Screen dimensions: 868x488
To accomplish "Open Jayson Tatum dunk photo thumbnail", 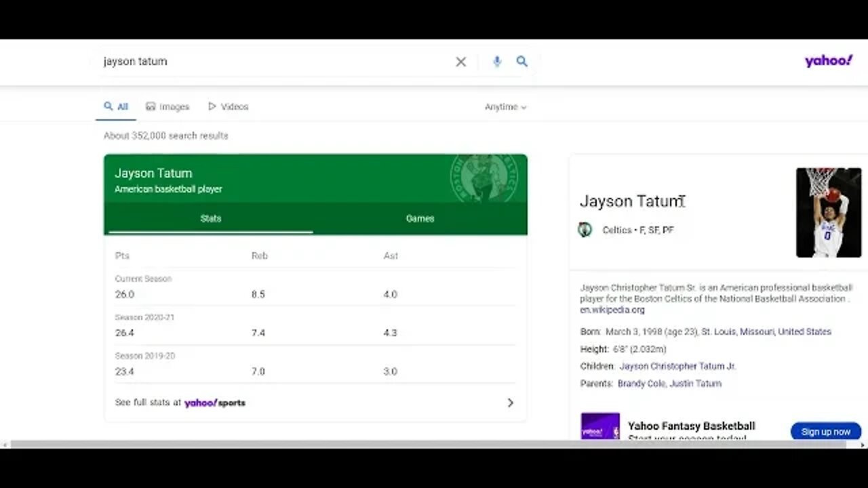I will click(829, 213).
